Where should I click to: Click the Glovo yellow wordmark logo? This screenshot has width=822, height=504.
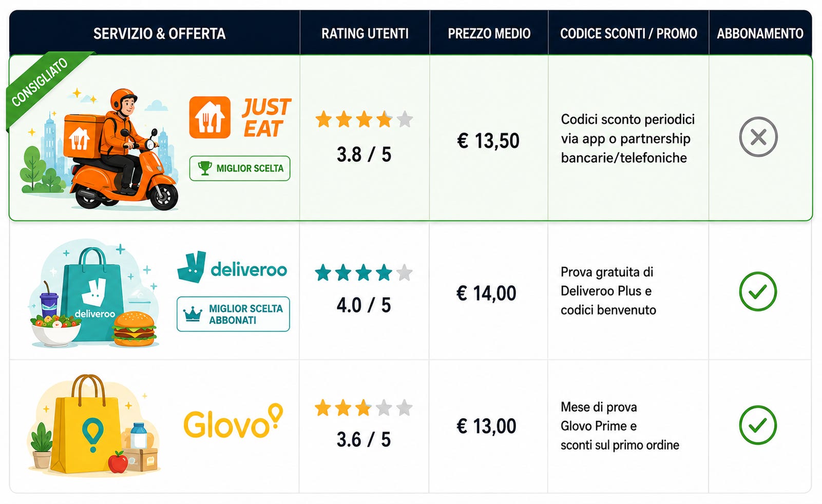pos(233,421)
